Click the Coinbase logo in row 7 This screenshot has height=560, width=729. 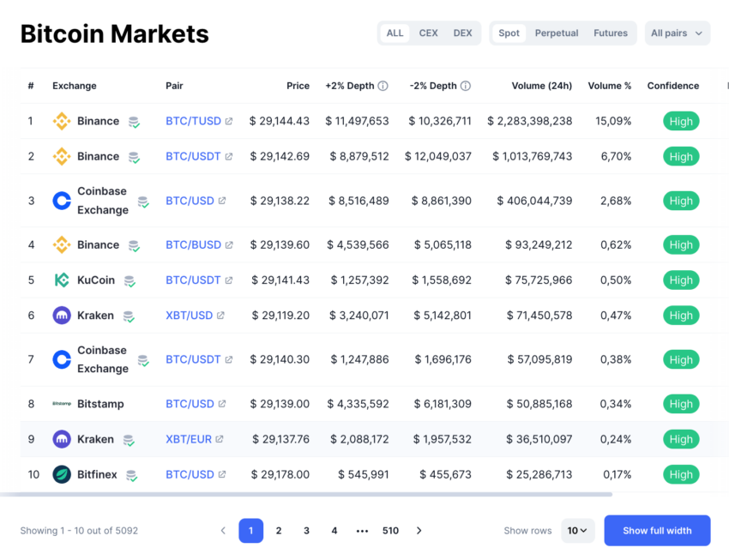pos(62,359)
